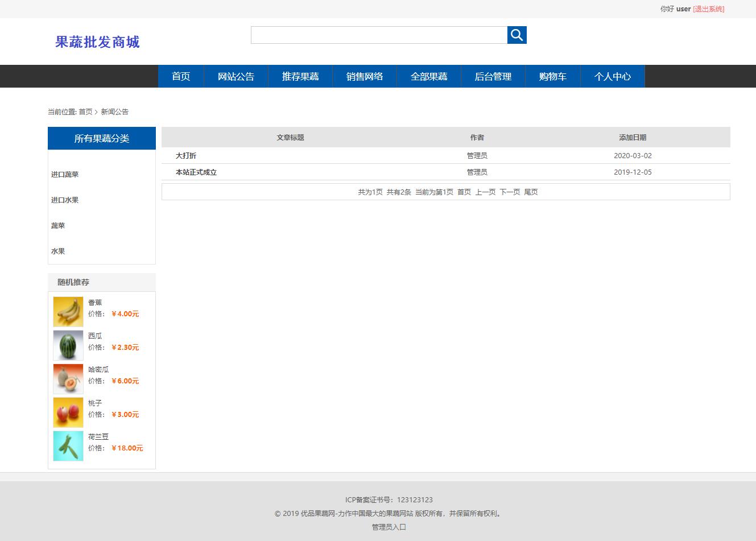
Task: Open the 购物车 page
Action: click(551, 76)
